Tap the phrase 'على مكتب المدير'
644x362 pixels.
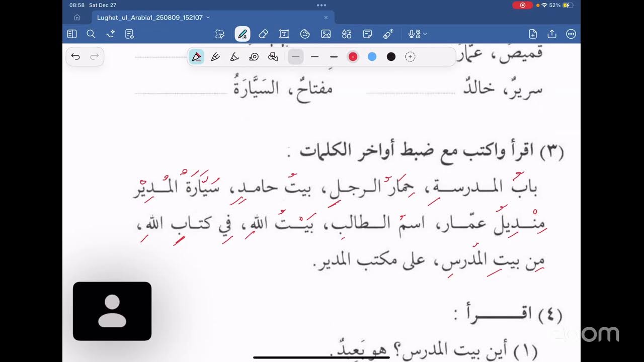[371, 260]
